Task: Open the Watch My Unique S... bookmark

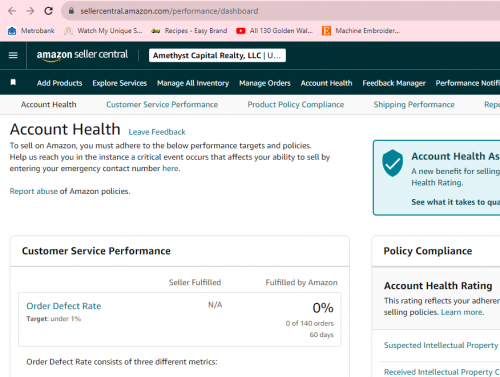Action: [x=103, y=31]
